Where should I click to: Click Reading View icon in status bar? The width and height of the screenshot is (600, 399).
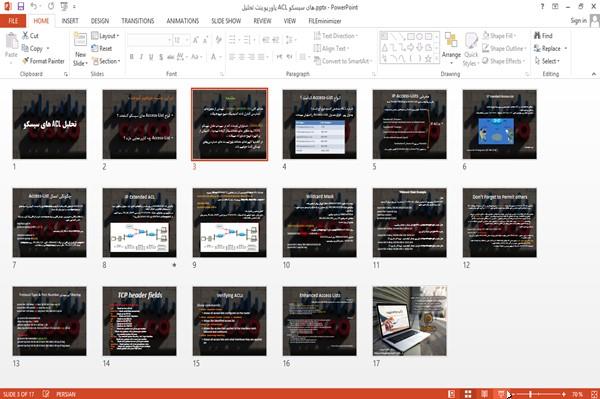click(x=484, y=394)
